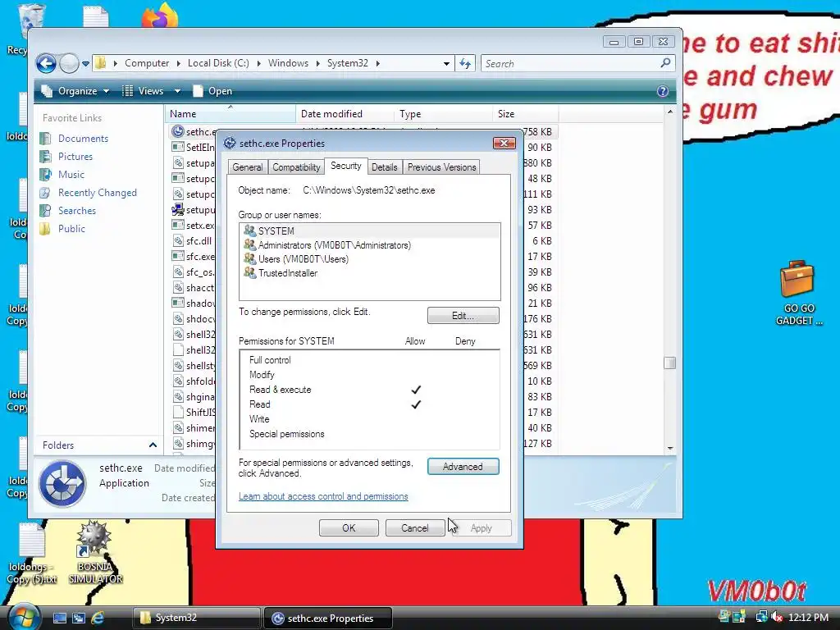This screenshot has height=630, width=840.
Task: Expand arrow after System32 breadcrumb
Action: [x=378, y=63]
